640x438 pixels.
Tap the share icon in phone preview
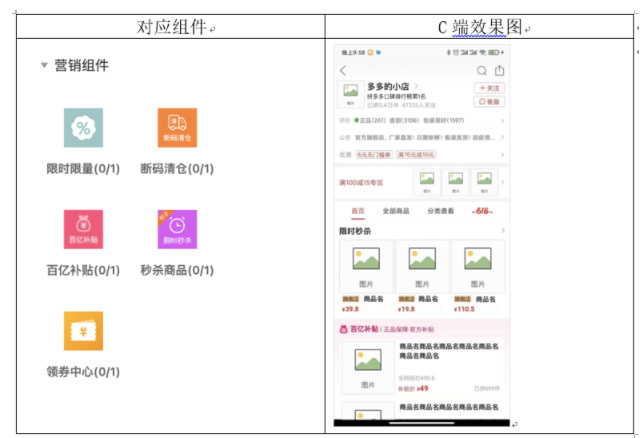pos(500,71)
